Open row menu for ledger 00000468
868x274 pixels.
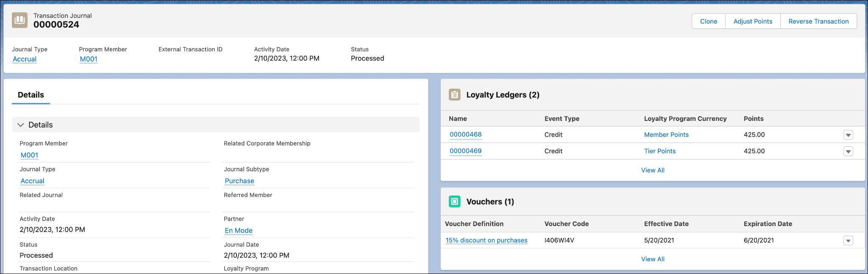848,135
